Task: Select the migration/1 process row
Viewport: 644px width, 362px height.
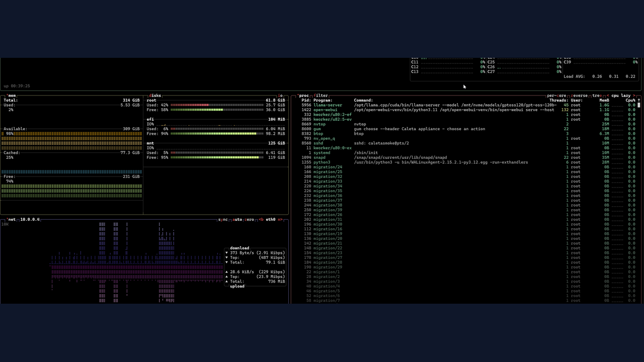Action: click(x=468, y=272)
